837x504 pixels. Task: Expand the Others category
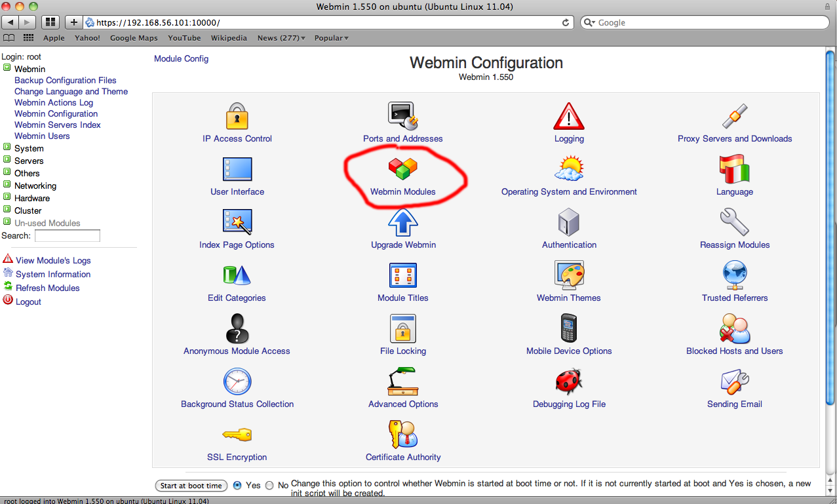pyautogui.click(x=7, y=172)
